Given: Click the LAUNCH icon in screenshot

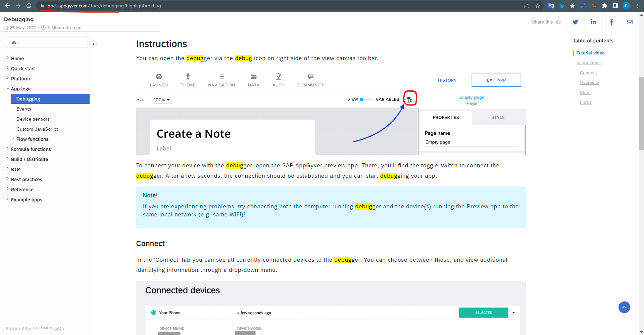Looking at the screenshot, I should click(x=159, y=77).
